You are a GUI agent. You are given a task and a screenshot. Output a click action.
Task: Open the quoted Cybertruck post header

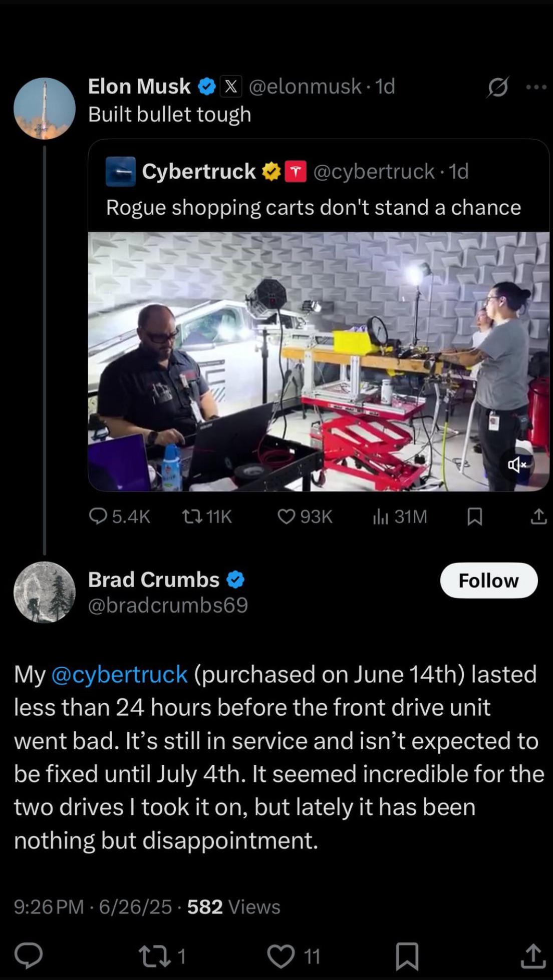click(x=288, y=171)
